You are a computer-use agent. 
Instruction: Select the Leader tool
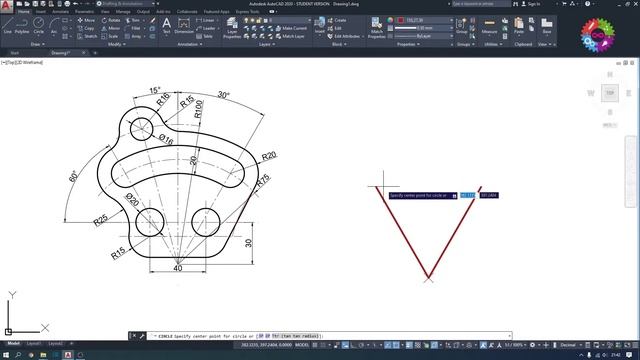205,28
